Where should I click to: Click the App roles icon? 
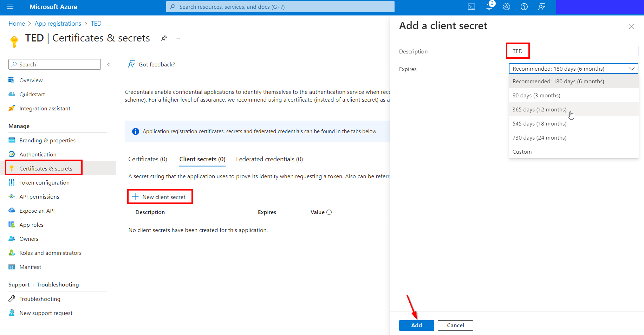[x=12, y=225]
